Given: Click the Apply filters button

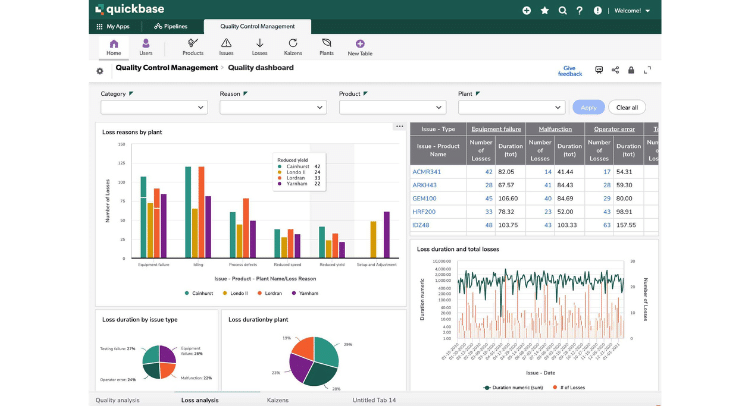Looking at the screenshot, I should (x=589, y=108).
